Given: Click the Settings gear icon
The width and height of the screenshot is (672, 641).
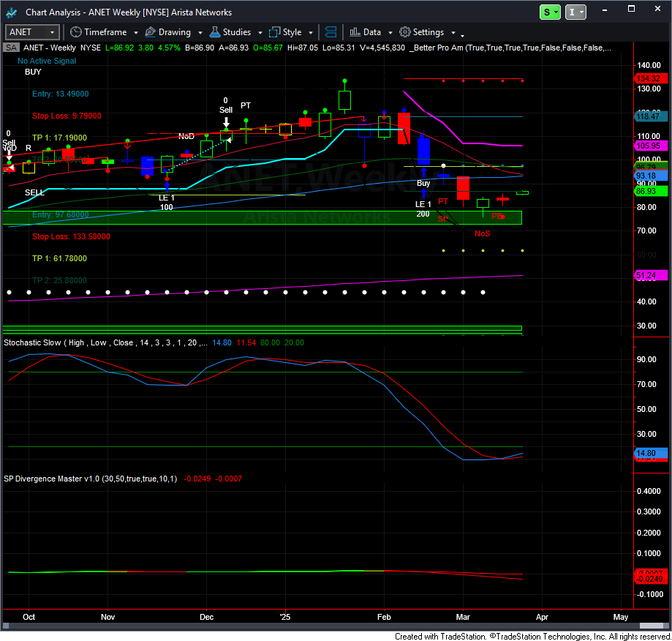Looking at the screenshot, I should point(404,32).
